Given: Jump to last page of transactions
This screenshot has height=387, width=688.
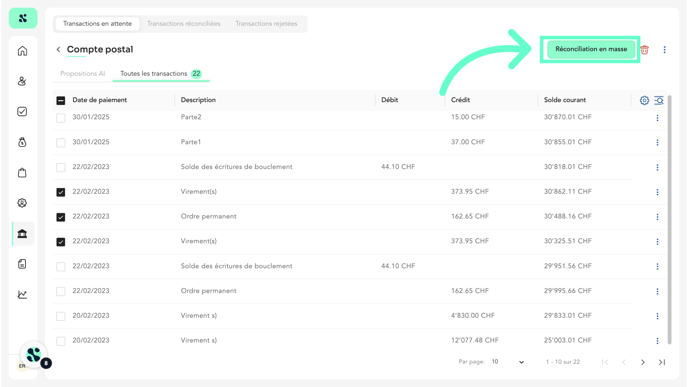Looking at the screenshot, I should pos(662,362).
